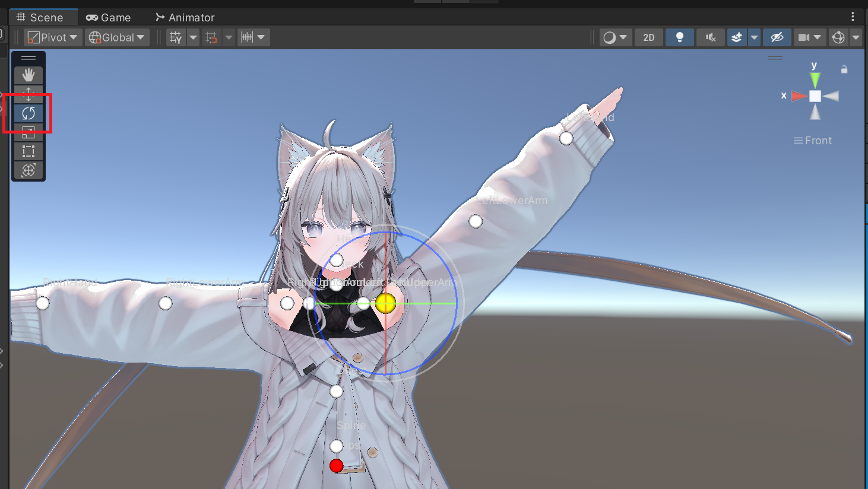The height and width of the screenshot is (489, 868).
Task: Click the gray right-side cone of orientation gizmo
Action: point(831,96)
